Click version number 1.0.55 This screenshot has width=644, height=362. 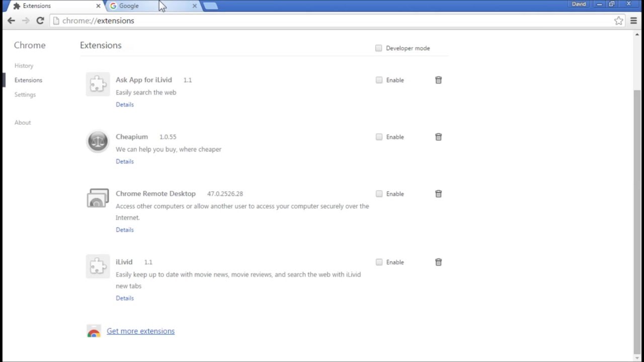[168, 137]
